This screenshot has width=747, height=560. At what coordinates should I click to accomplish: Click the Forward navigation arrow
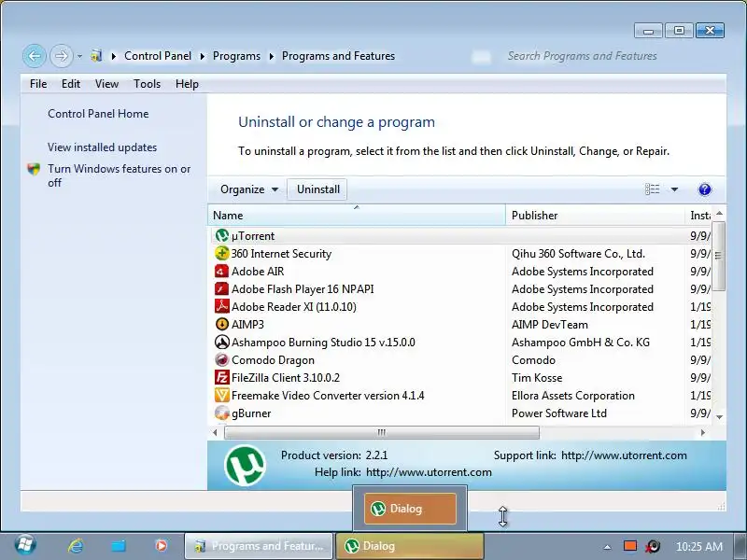point(61,56)
